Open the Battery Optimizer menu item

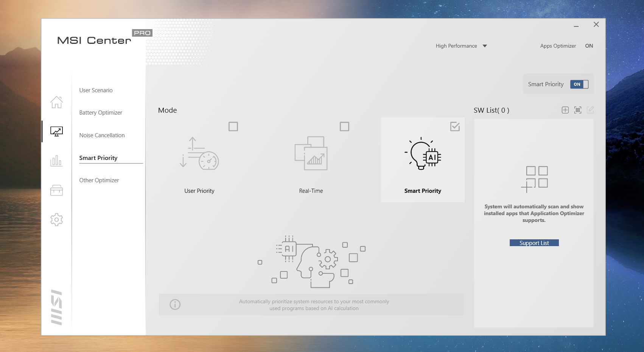101,113
